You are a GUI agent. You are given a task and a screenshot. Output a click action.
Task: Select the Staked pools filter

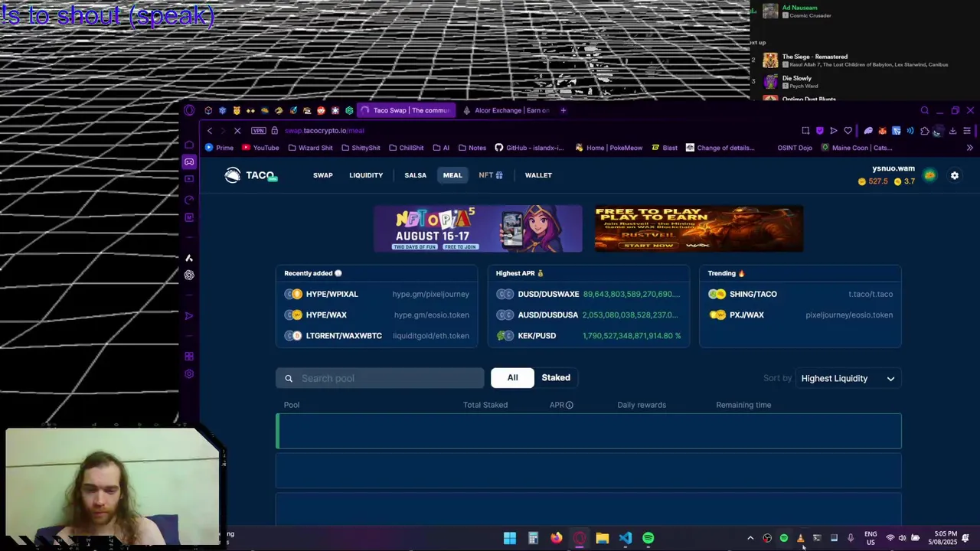(556, 378)
